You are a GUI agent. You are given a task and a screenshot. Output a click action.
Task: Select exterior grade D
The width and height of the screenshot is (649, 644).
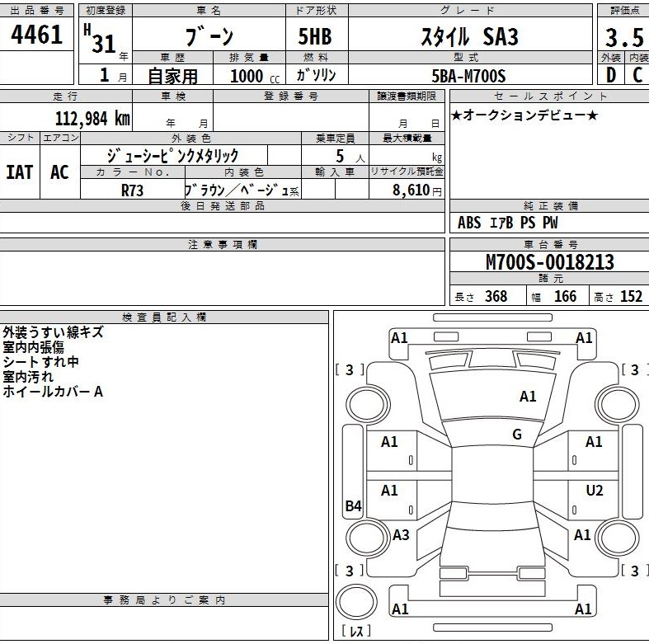(611, 75)
